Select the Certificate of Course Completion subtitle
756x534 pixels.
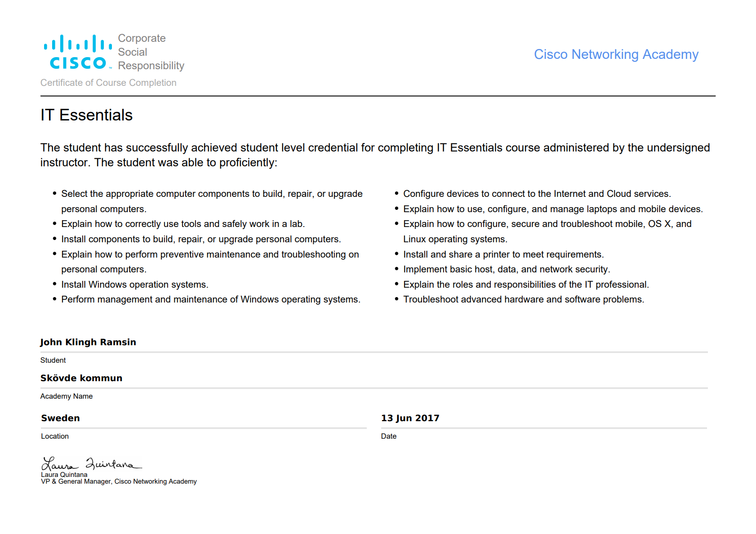108,83
